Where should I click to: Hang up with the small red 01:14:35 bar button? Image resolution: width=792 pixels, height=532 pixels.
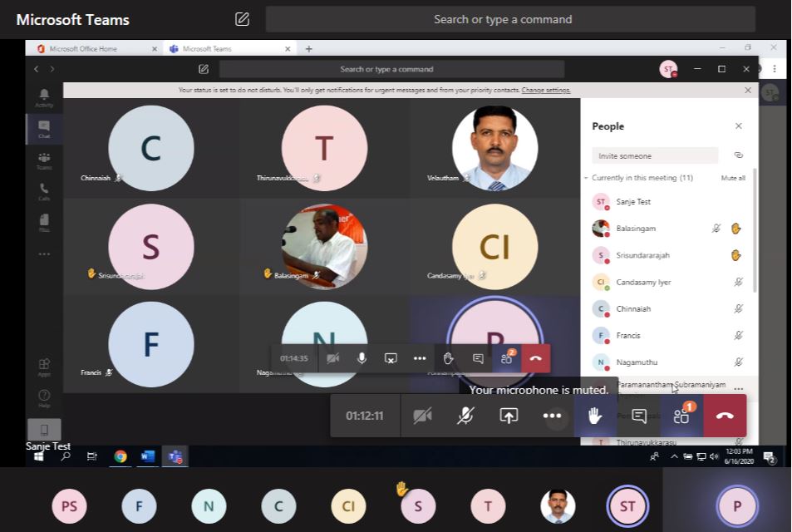point(536,358)
